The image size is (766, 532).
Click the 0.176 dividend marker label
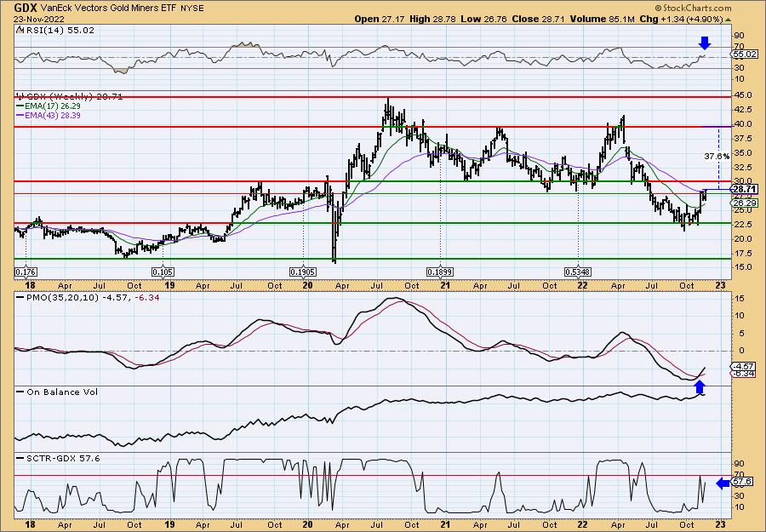point(26,272)
